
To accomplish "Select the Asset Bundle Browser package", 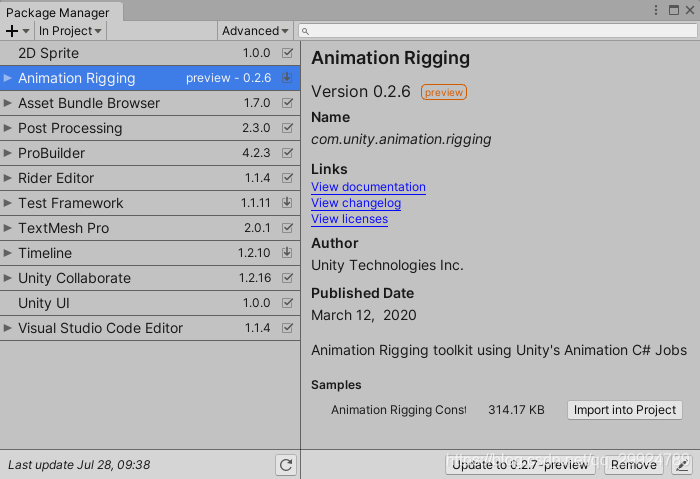I will 150,103.
